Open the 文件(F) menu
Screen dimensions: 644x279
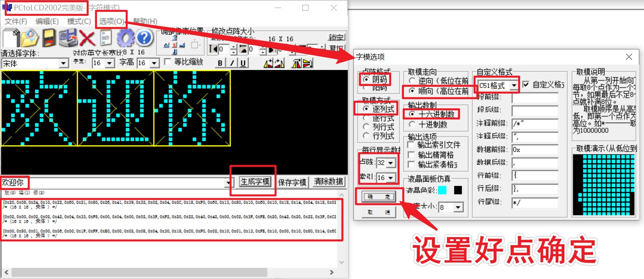click(x=16, y=21)
